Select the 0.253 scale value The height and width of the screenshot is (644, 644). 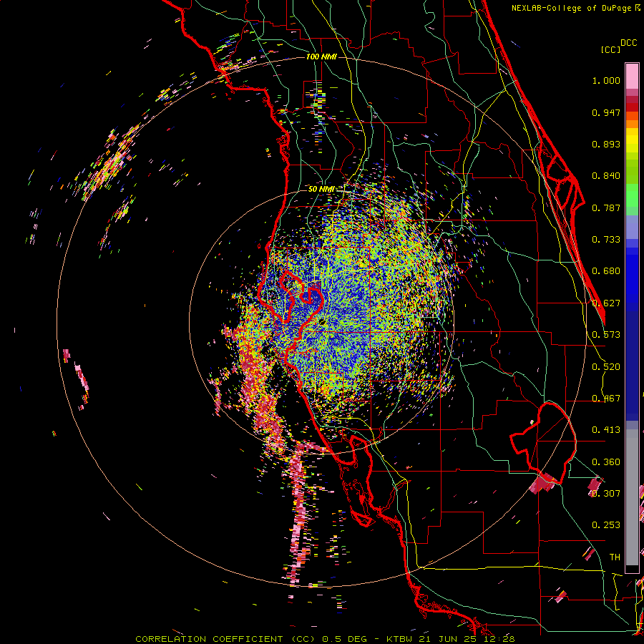coord(606,525)
